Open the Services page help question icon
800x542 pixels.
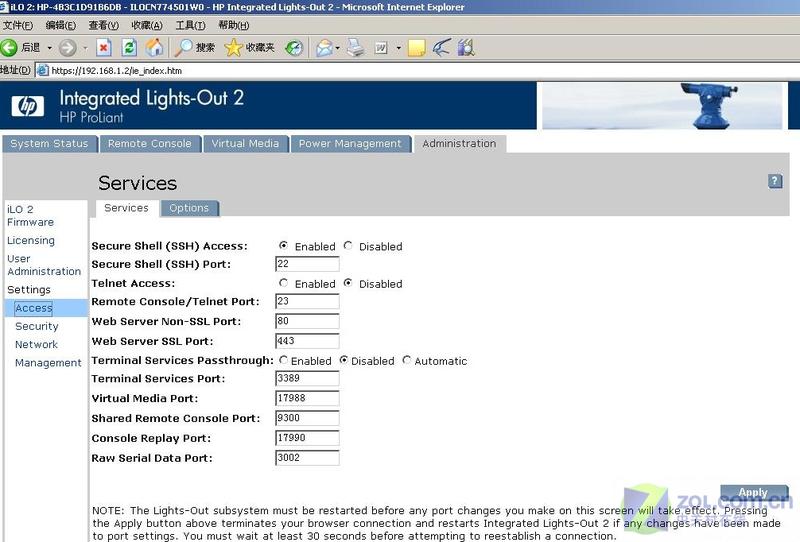[x=775, y=181]
